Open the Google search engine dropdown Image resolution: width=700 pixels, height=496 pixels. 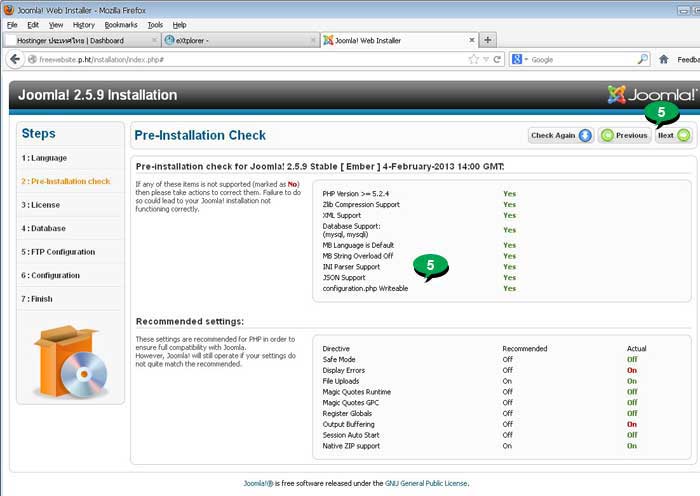coord(520,59)
